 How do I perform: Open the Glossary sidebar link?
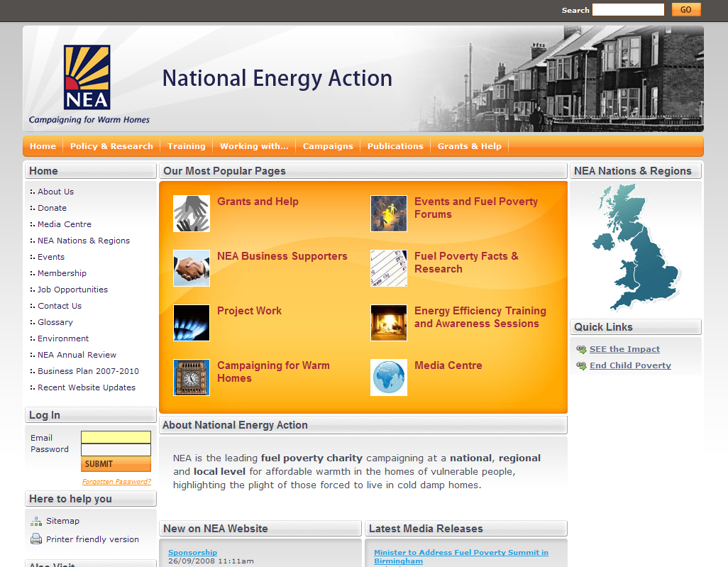click(55, 322)
